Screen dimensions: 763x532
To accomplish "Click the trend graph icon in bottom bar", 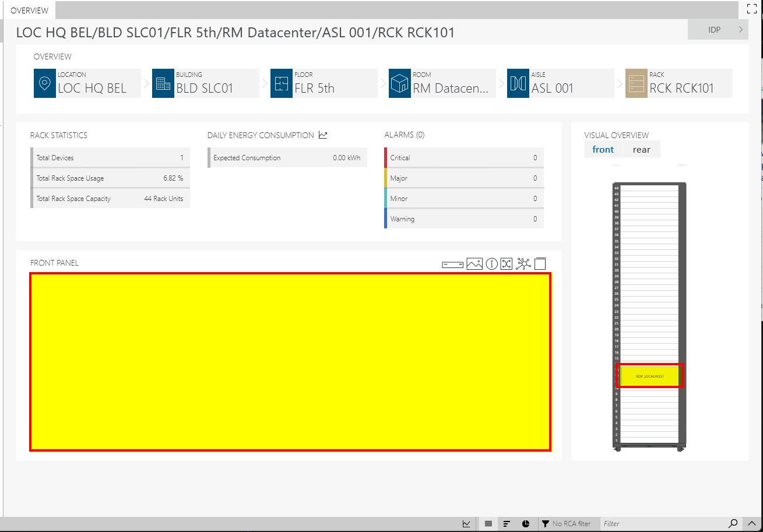I will pos(466,524).
